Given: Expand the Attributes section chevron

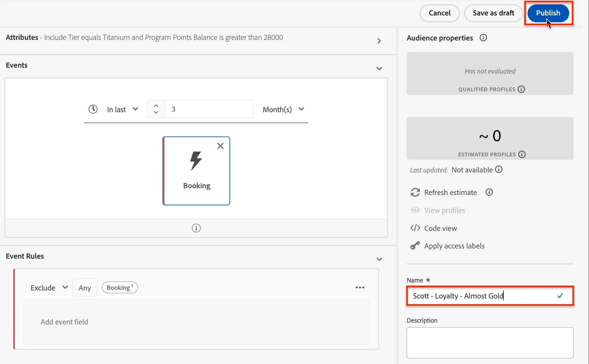Looking at the screenshot, I should (379, 41).
